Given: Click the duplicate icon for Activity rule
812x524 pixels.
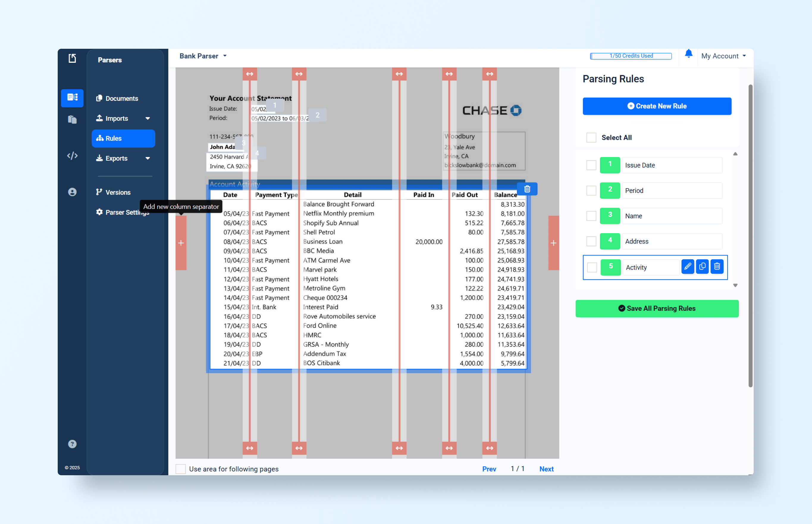Looking at the screenshot, I should click(702, 266).
